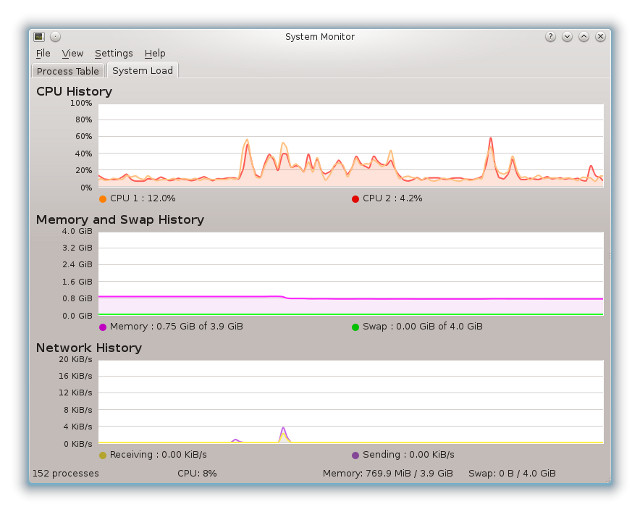Viewport: 640px width, 512px height.
Task: Close the System Monitor window
Action: pyautogui.click(x=600, y=37)
